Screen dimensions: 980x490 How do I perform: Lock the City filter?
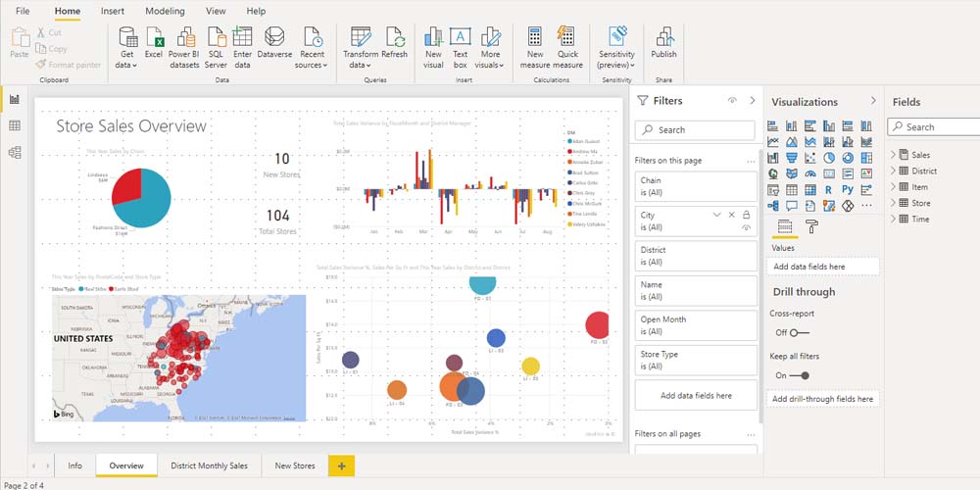[x=746, y=215]
